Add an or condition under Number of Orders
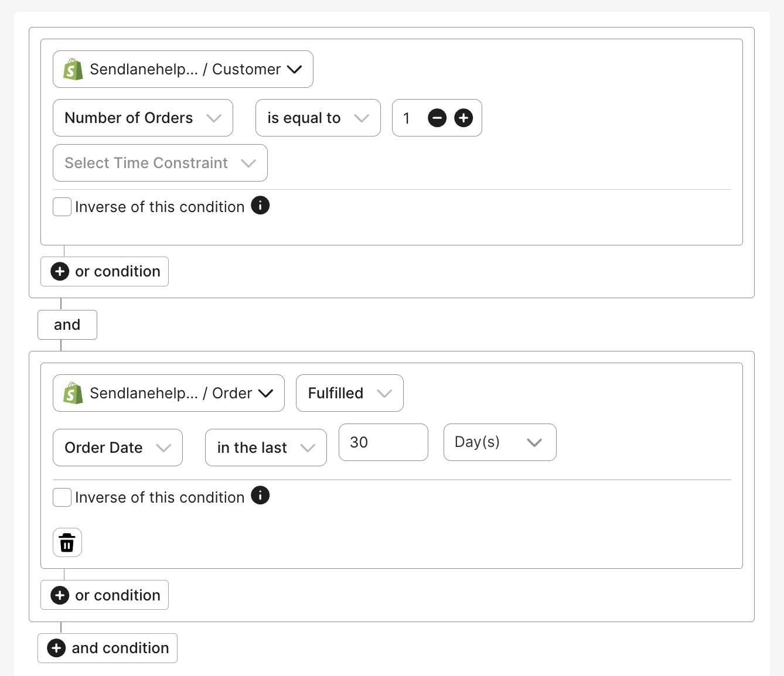Image resolution: width=784 pixels, height=676 pixels. click(x=105, y=271)
